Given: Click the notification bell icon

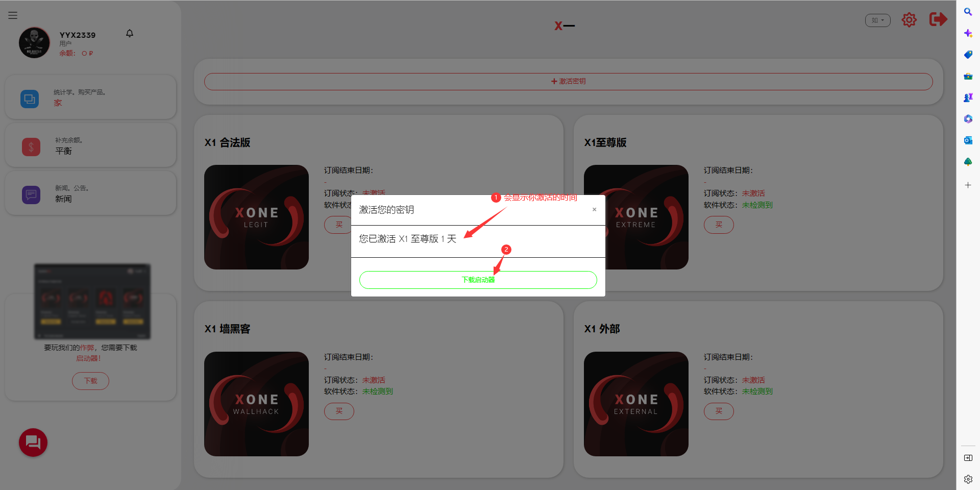Looking at the screenshot, I should coord(130,33).
